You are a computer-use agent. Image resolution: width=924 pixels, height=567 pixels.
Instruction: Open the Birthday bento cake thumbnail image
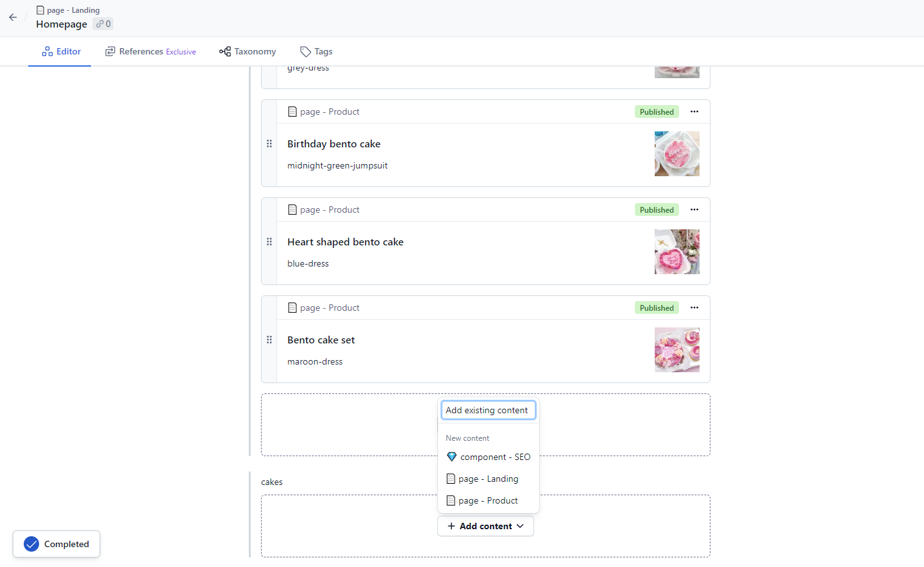point(677,154)
